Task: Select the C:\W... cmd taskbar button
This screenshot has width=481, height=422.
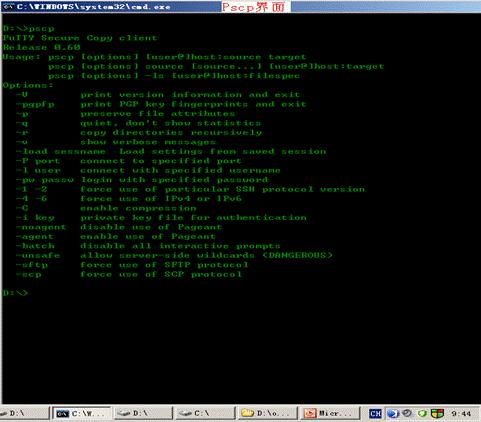Action: click(x=82, y=413)
